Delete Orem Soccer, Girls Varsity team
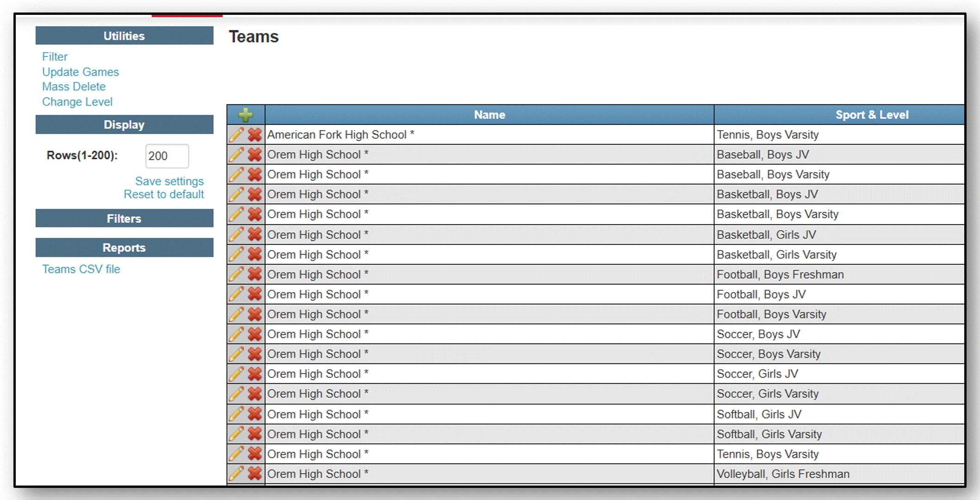This screenshot has height=500, width=980. [254, 394]
